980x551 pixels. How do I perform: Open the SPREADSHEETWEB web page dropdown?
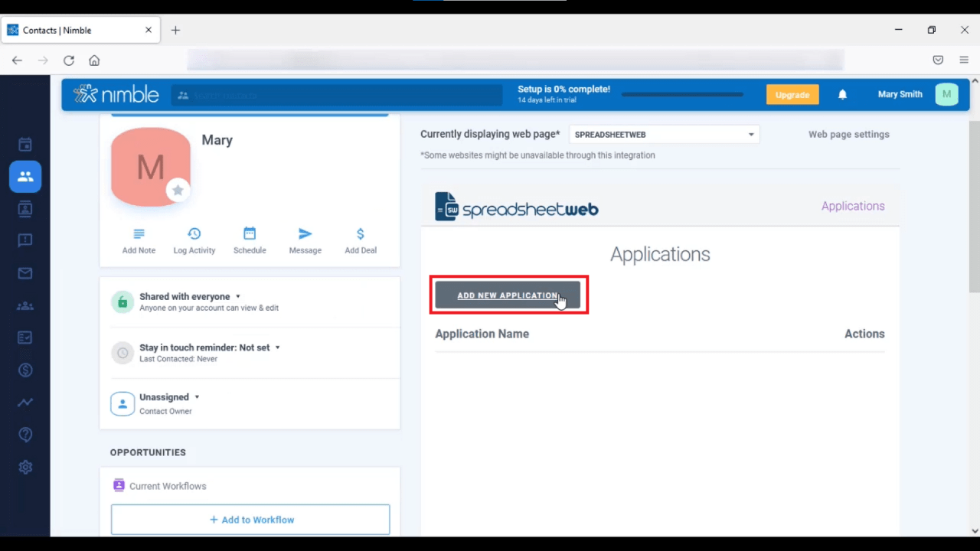pos(664,135)
